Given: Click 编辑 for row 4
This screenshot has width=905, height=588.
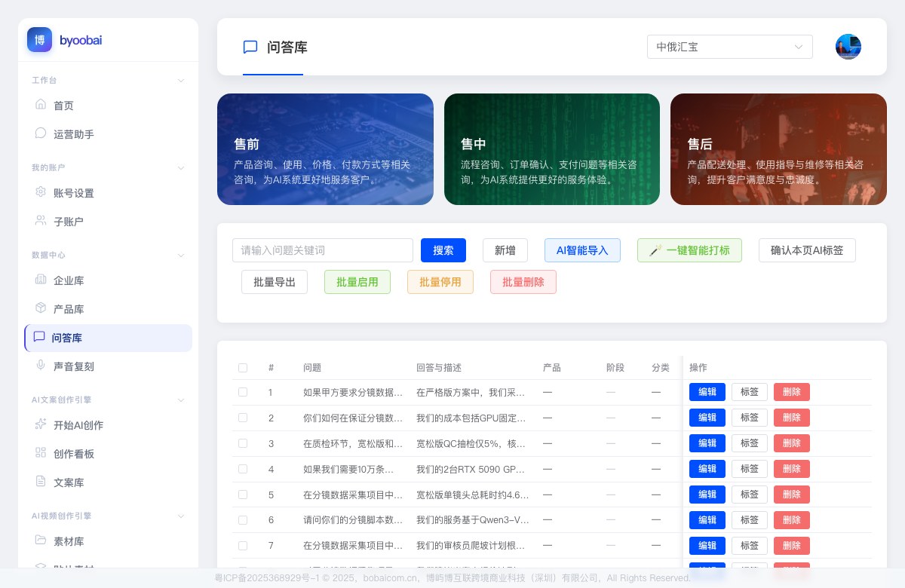Looking at the screenshot, I should pos(707,469).
